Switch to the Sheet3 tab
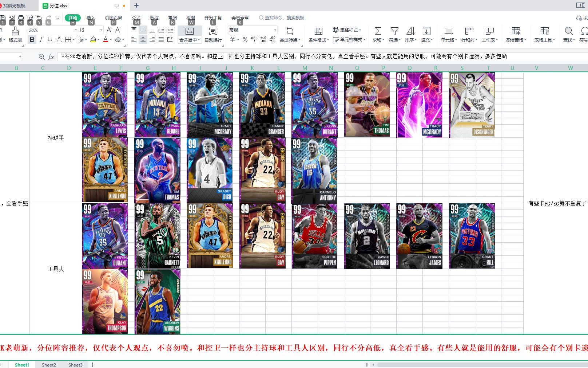 click(75, 365)
